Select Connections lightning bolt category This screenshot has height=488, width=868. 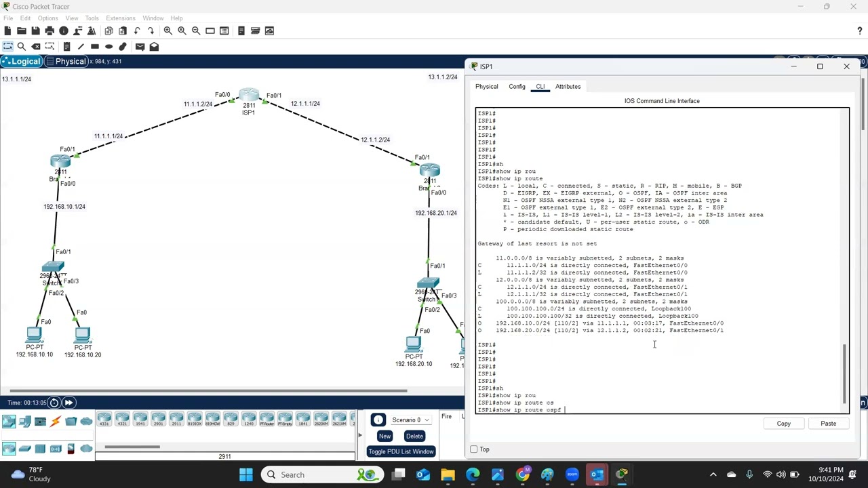click(x=56, y=422)
